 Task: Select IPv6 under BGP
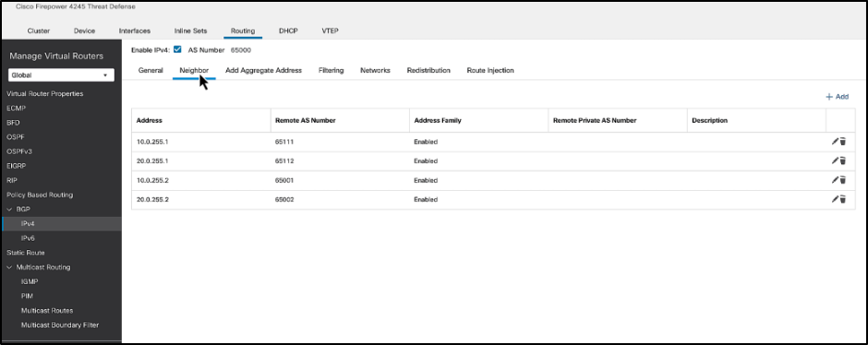coord(28,238)
